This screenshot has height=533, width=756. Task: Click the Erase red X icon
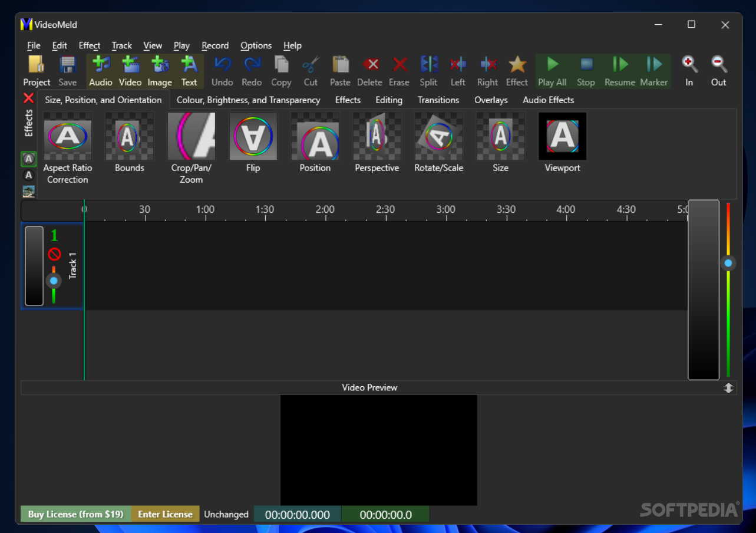[400, 64]
